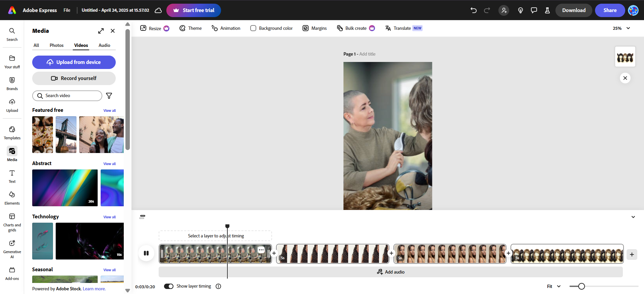Pause the video playback
The height and width of the screenshot is (294, 644).
point(146,253)
